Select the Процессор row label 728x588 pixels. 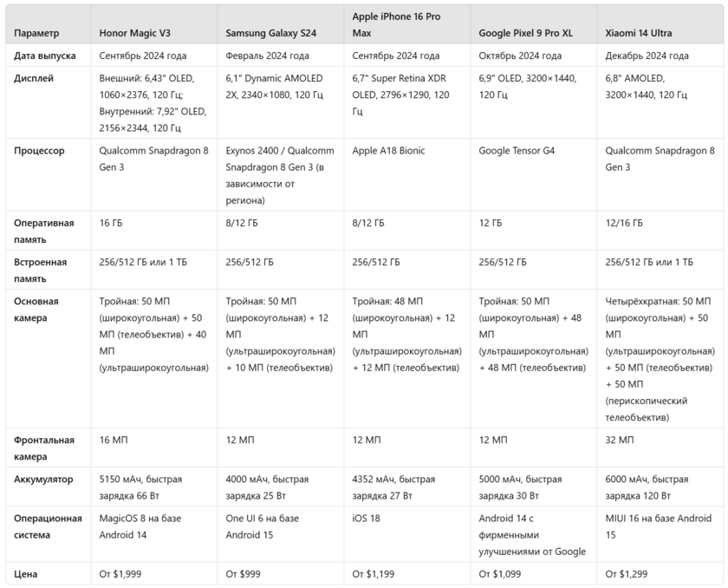[x=39, y=151]
